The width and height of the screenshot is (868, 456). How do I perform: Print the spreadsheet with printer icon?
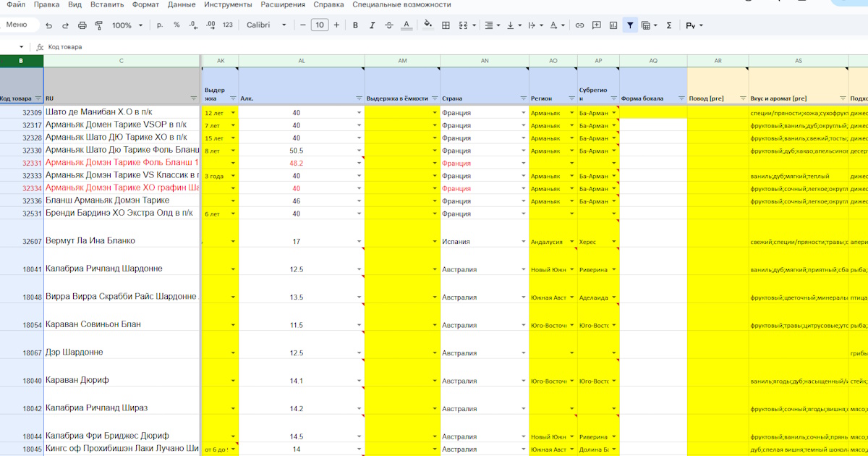[82, 25]
